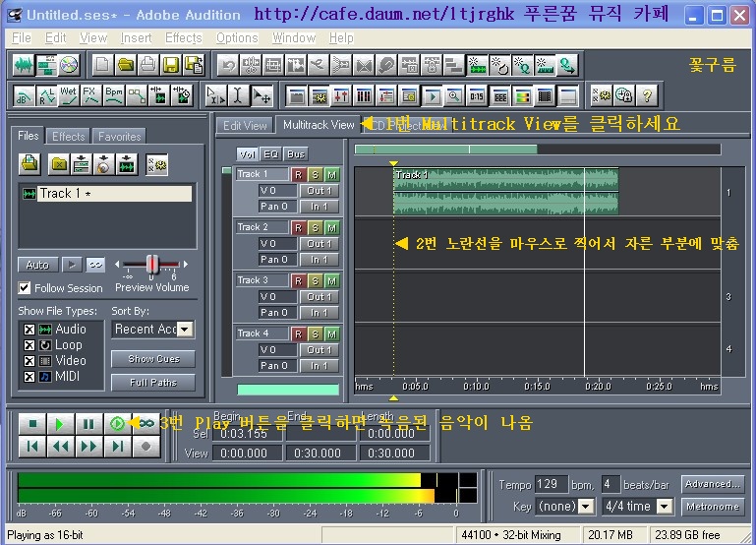Toggle the loop preview button in Files panel
Viewport: 756px width, 545px height.
[95, 265]
